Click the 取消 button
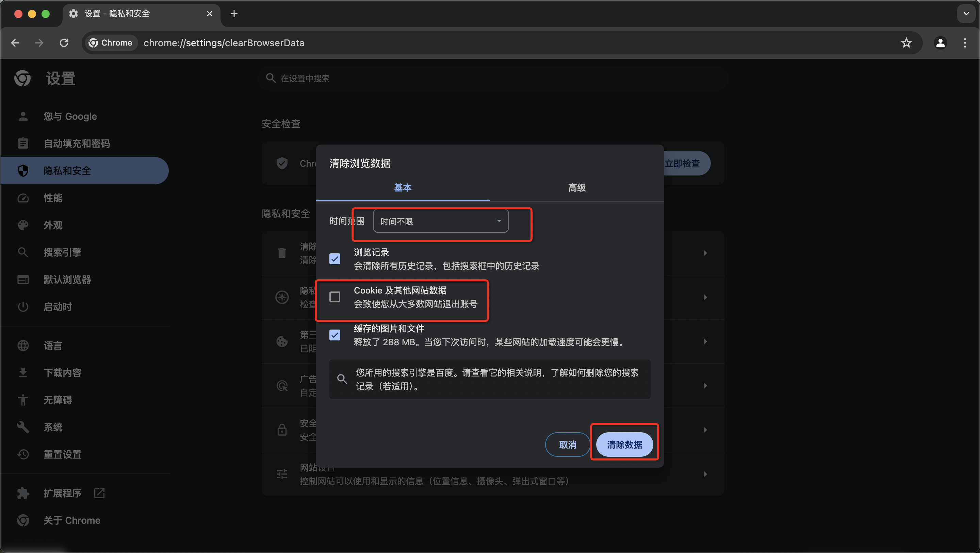The image size is (980, 553). click(x=567, y=444)
